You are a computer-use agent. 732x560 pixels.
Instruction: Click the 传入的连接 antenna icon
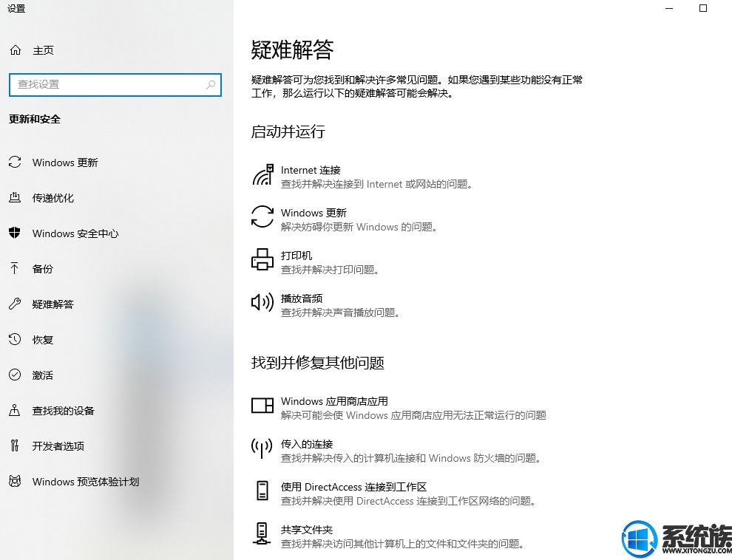[262, 448]
